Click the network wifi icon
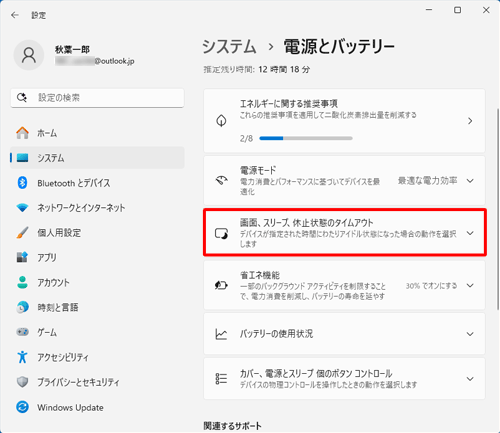Screen dimensions: 500x433 pyautogui.click(x=22, y=208)
